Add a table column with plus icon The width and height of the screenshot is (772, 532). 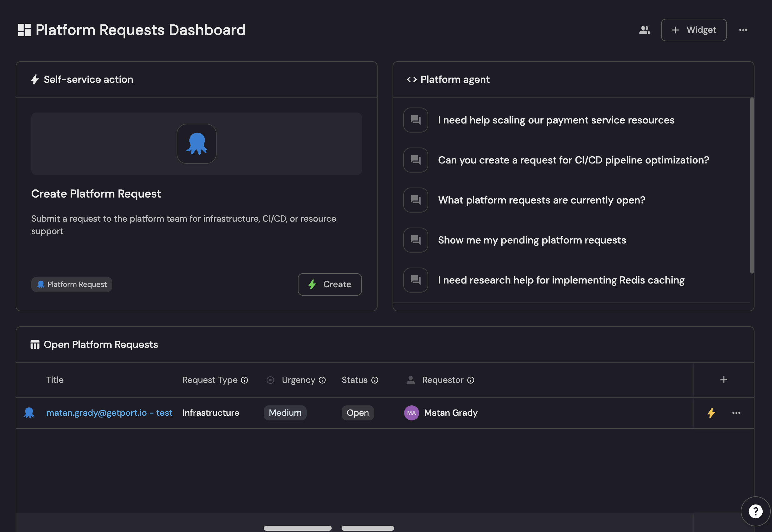click(724, 380)
